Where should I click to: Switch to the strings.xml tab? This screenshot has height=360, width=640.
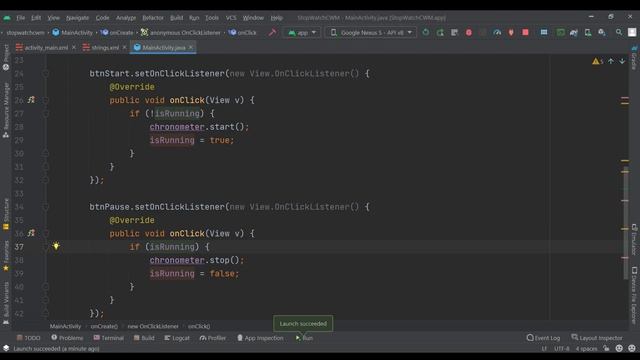pyautogui.click(x=101, y=47)
